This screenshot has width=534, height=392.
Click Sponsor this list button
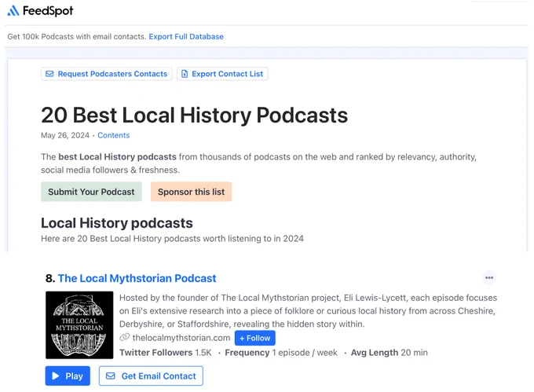coord(191,192)
